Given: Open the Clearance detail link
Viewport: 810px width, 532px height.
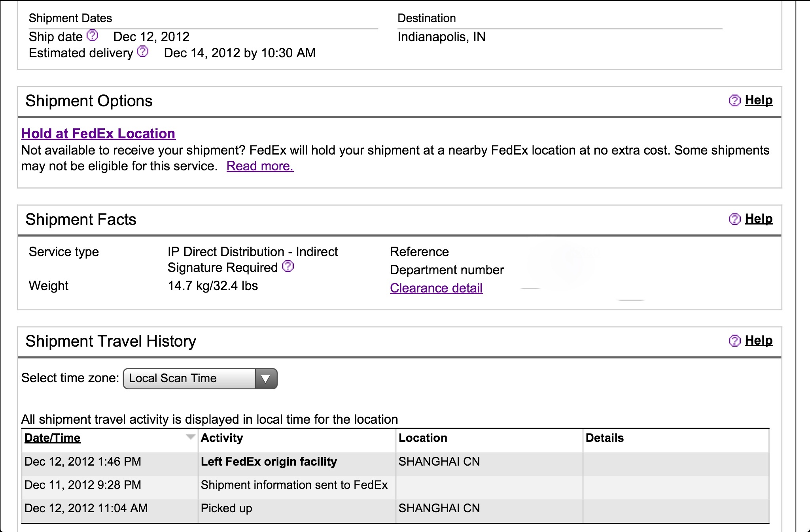Looking at the screenshot, I should point(436,288).
